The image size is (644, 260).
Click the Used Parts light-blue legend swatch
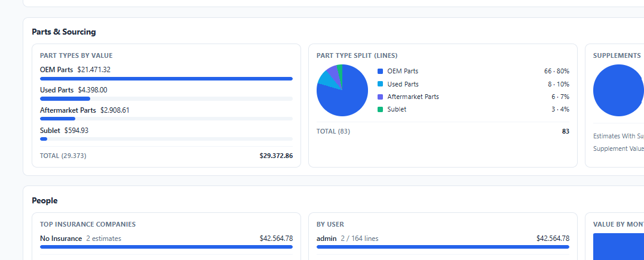point(380,84)
